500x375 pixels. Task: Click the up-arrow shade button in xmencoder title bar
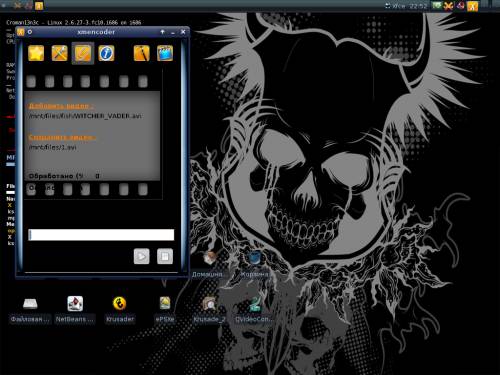point(162,32)
